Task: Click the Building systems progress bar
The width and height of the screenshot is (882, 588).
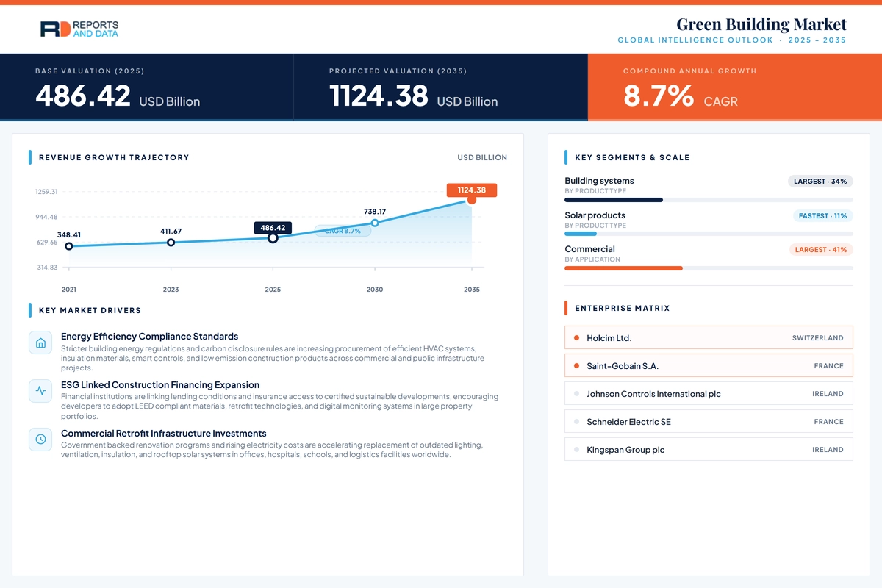Action: [x=709, y=200]
